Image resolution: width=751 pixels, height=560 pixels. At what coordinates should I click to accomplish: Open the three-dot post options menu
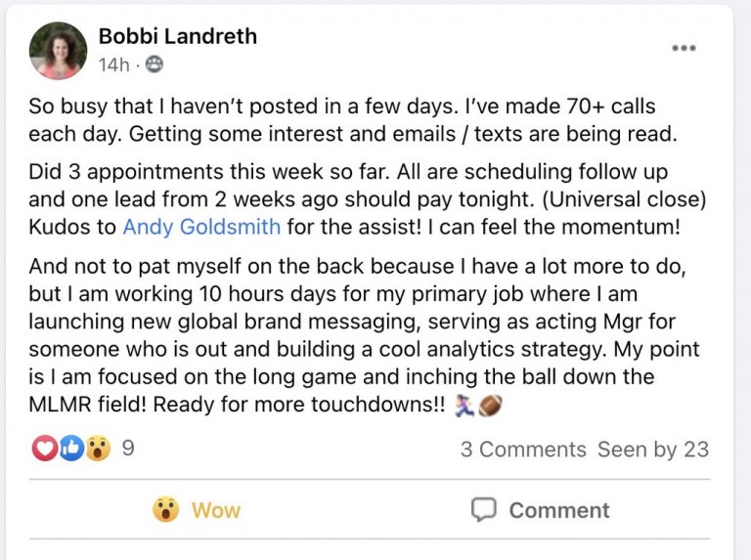684,48
